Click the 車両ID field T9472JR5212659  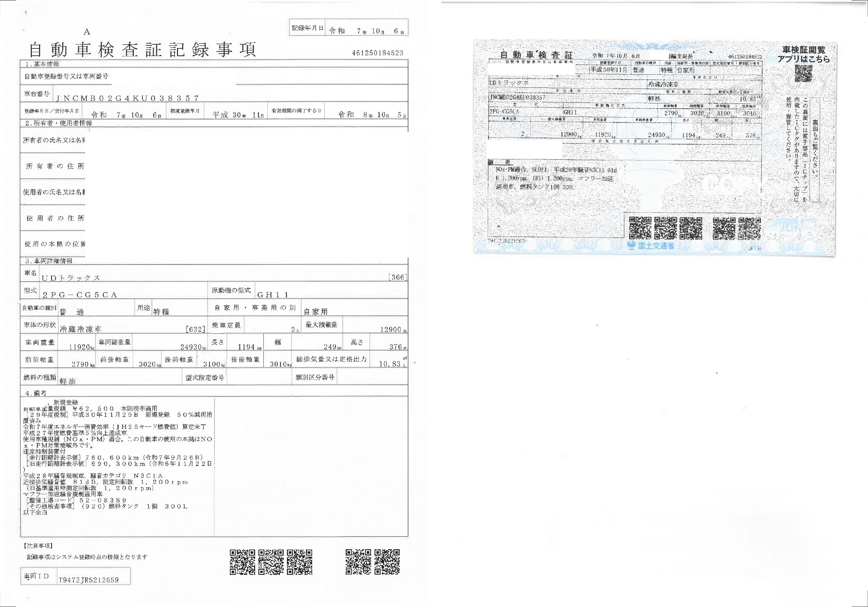tap(88, 580)
